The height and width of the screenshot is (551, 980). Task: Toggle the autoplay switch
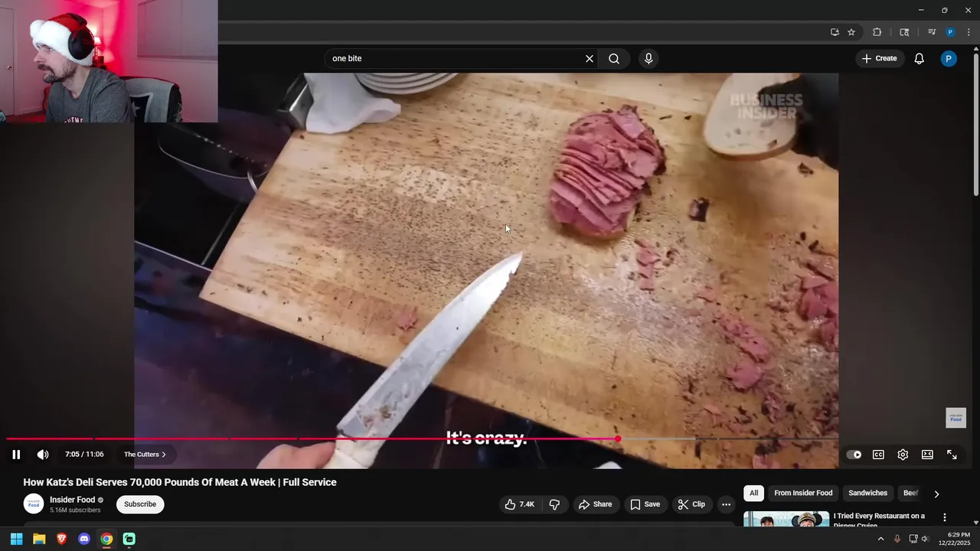coord(854,455)
